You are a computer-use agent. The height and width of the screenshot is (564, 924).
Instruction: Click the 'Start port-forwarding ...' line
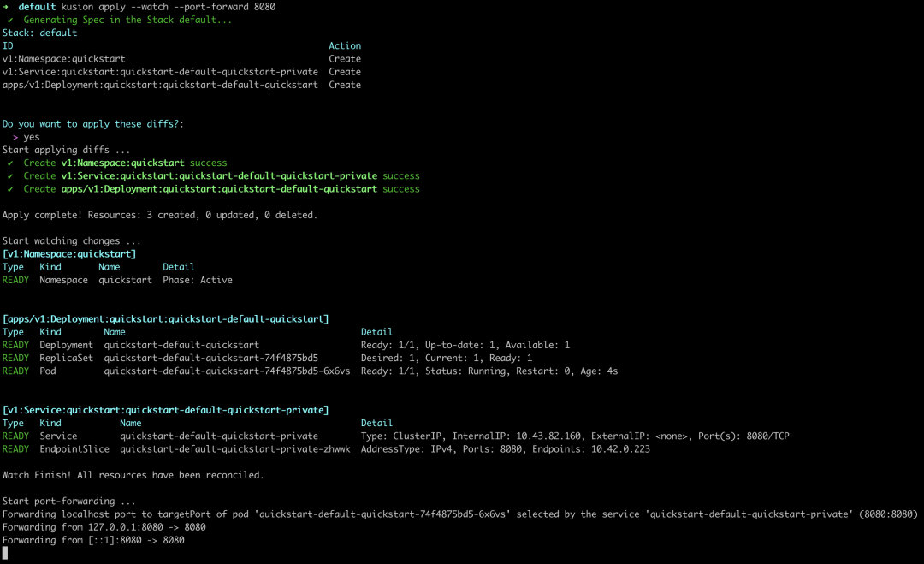click(69, 501)
